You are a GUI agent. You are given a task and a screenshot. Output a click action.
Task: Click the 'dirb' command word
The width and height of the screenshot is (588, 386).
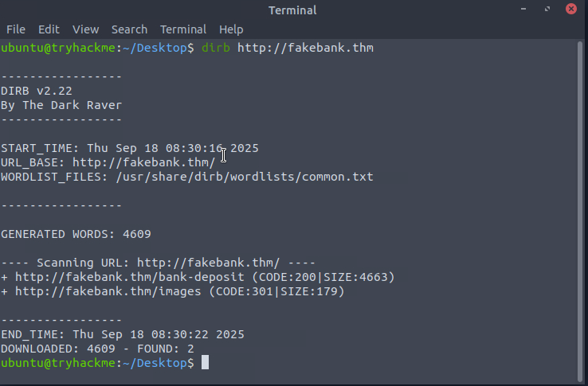(216, 48)
